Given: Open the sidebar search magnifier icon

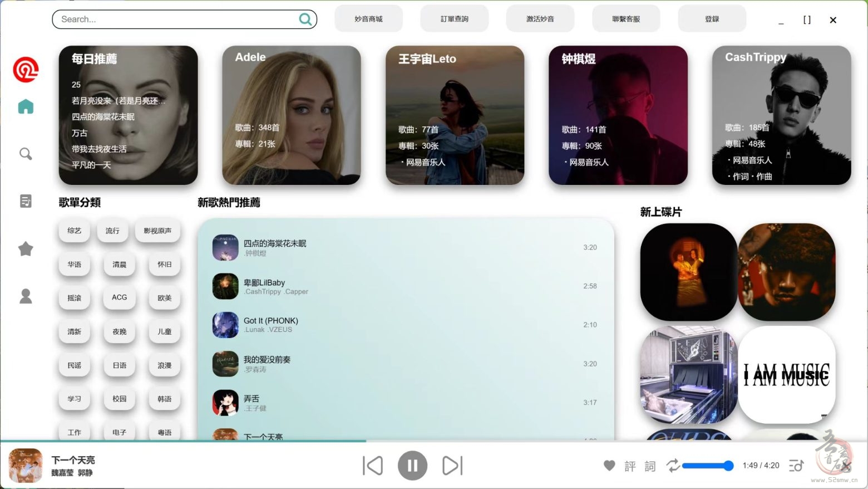Looking at the screenshot, I should (x=26, y=154).
